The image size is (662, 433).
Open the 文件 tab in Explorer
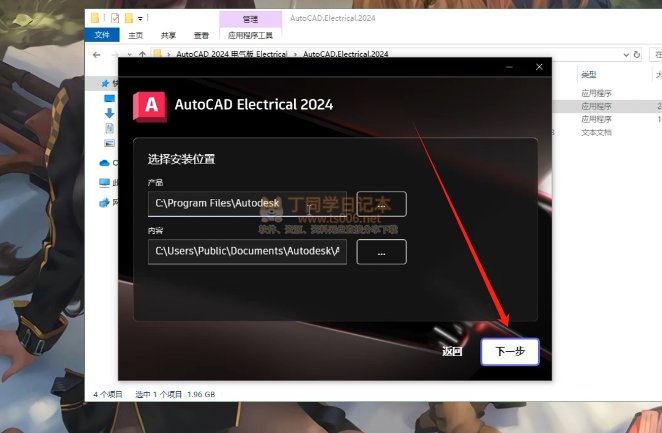pyautogui.click(x=102, y=35)
